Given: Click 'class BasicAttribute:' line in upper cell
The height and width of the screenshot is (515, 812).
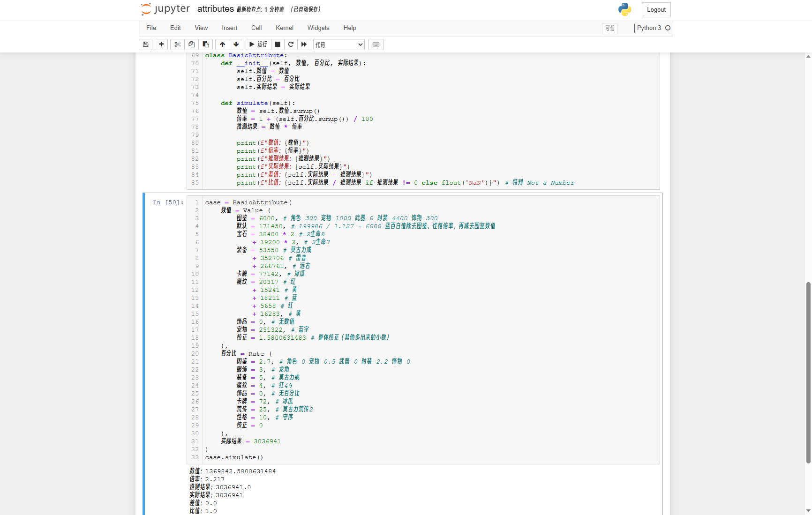Looking at the screenshot, I should 246,55.
